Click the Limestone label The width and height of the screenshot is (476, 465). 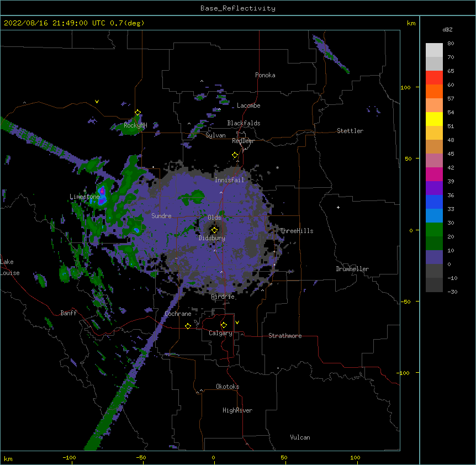[84, 197]
